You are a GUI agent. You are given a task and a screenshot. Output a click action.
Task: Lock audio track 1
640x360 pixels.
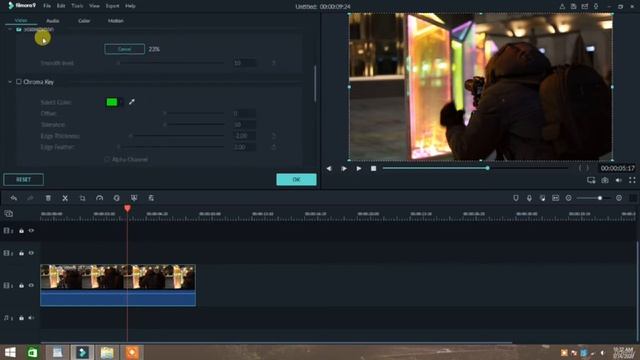21,318
